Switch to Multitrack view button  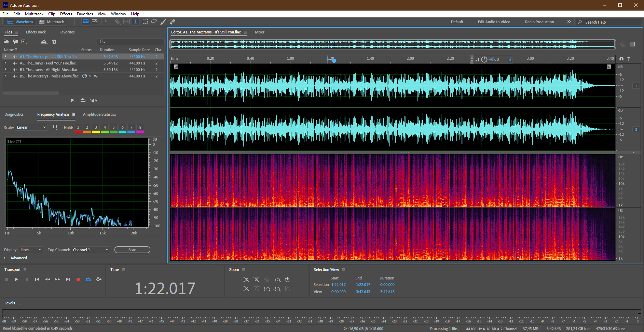pos(51,21)
